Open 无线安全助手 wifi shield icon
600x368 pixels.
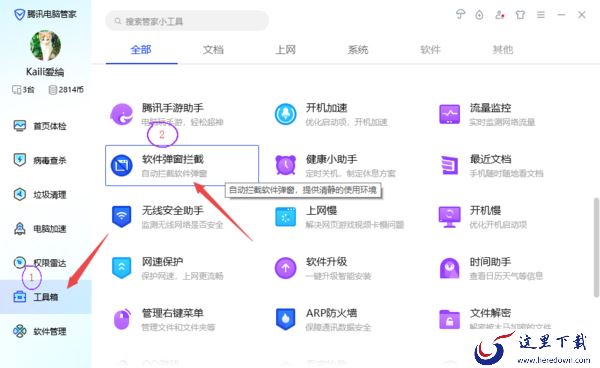pos(122,216)
